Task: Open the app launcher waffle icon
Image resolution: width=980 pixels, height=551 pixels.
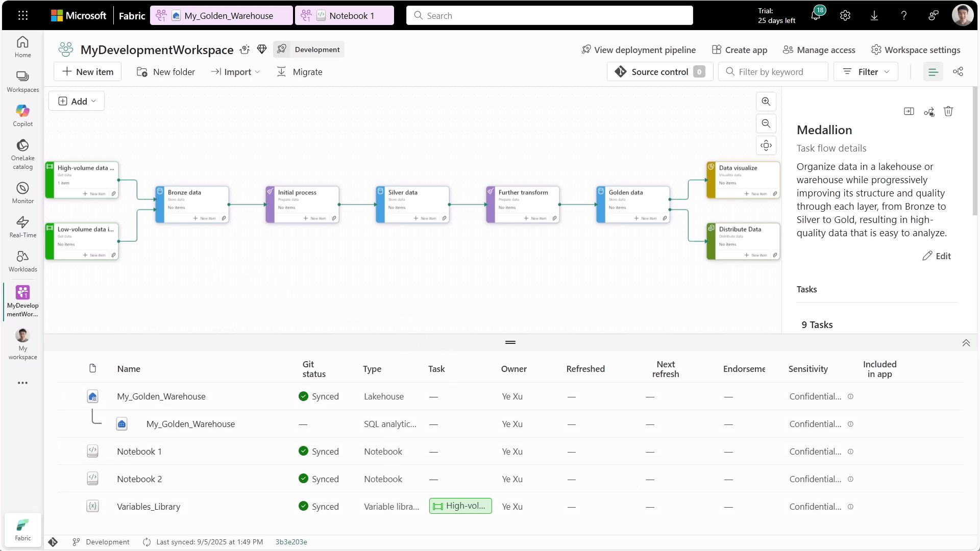Action: [23, 15]
